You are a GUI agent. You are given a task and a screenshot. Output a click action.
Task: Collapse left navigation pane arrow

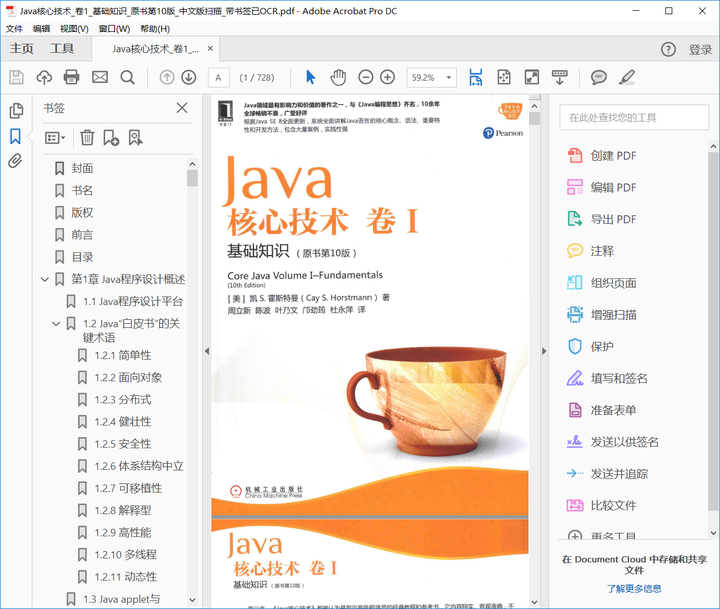(x=207, y=351)
